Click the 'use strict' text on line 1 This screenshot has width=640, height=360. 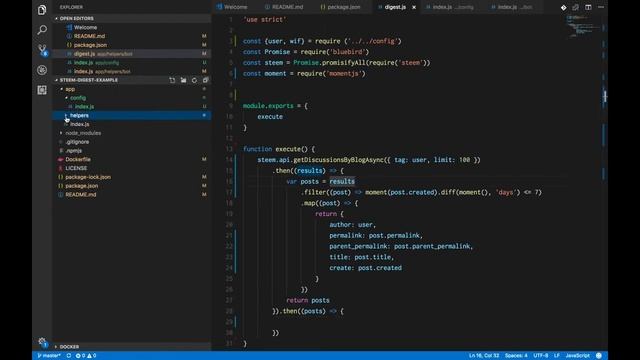coord(264,20)
